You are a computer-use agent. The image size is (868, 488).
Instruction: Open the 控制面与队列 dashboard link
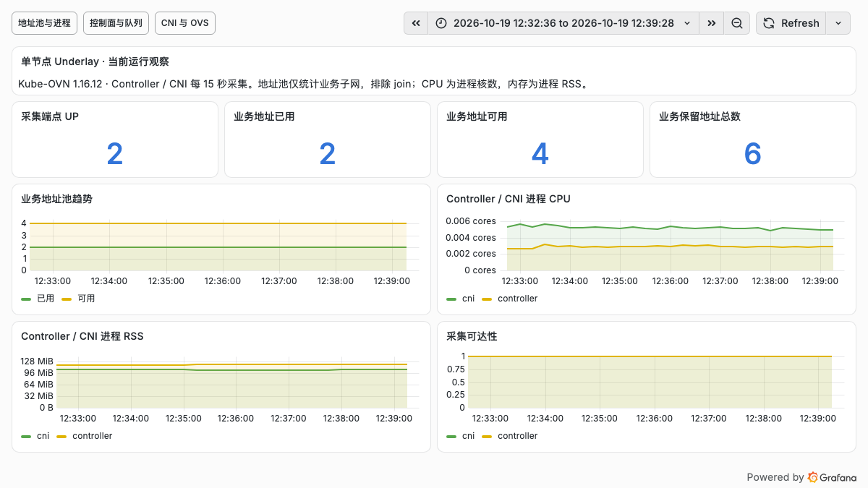tap(116, 23)
